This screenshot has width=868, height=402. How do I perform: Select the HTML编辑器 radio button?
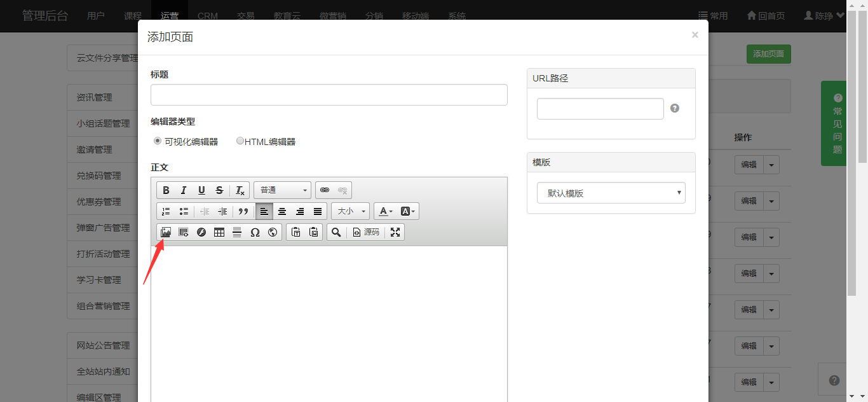tap(240, 141)
